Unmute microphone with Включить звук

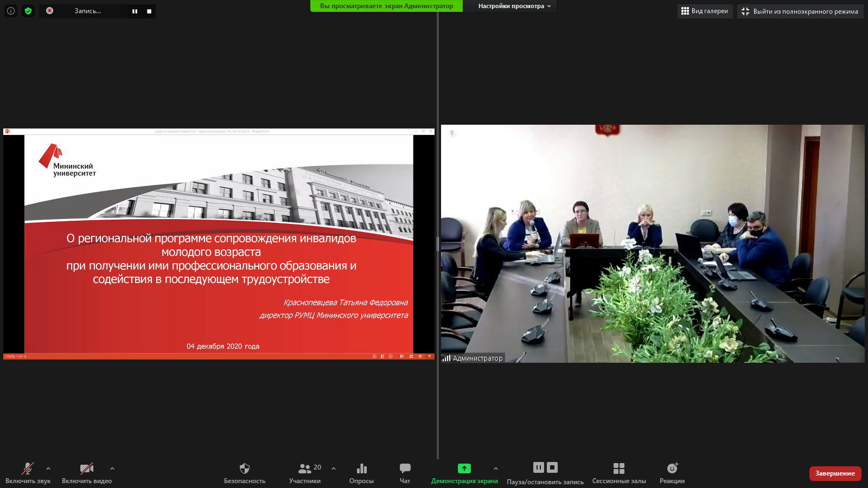(x=28, y=468)
